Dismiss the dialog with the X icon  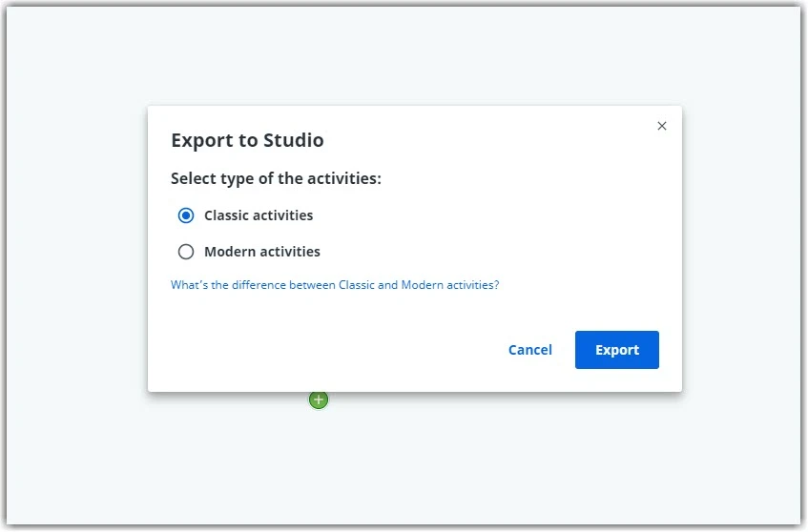coord(662,126)
